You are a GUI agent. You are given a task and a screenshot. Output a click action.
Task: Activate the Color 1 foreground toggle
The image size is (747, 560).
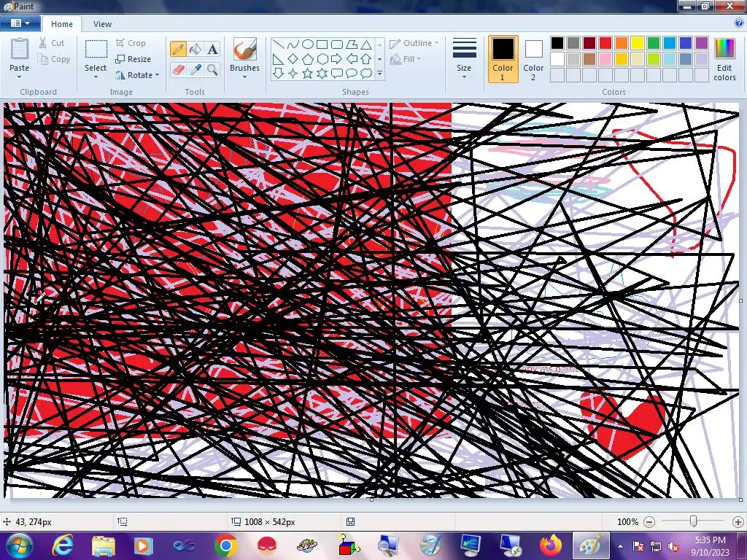point(503,59)
